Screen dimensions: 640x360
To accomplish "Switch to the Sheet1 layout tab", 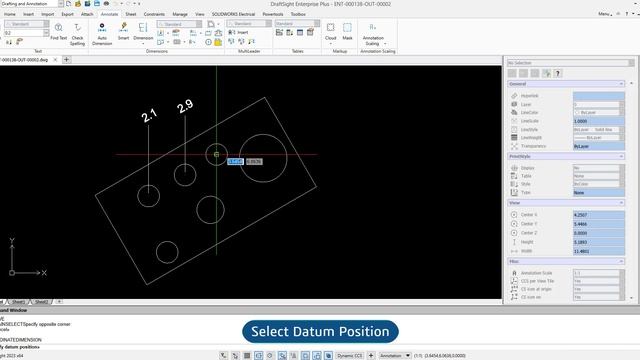I will pyautogui.click(x=18, y=302).
